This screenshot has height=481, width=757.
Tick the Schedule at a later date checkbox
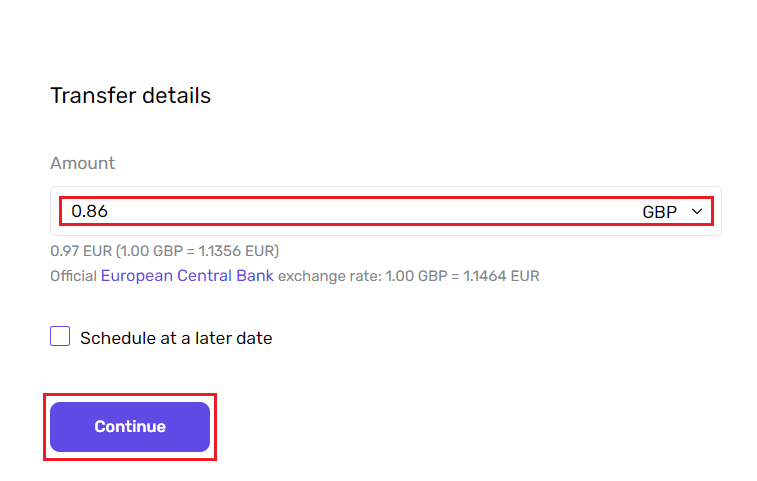pyautogui.click(x=60, y=336)
